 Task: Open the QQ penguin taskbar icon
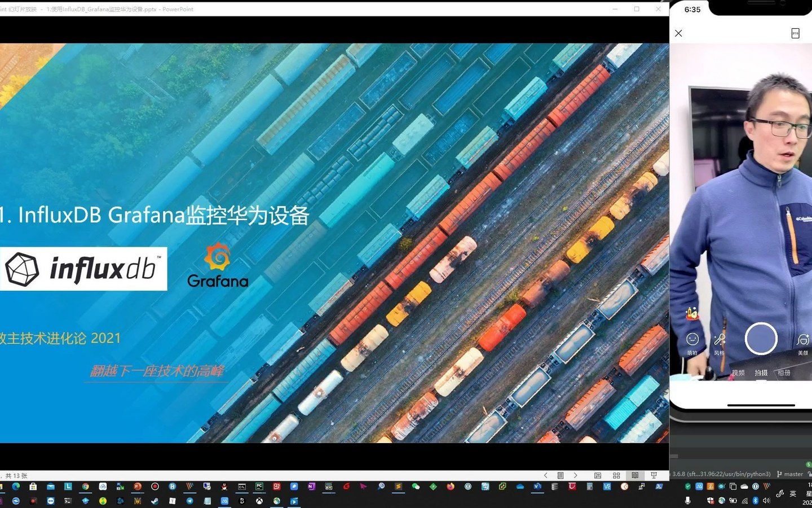(224, 486)
